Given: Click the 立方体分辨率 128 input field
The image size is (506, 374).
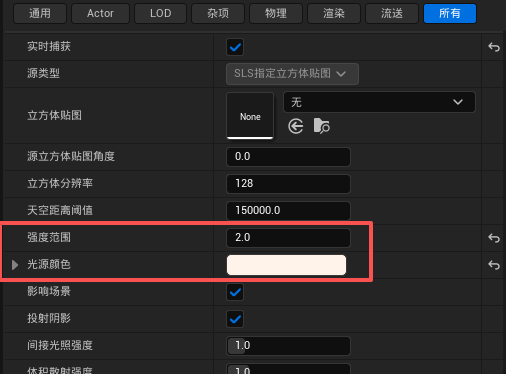Looking at the screenshot, I should (x=288, y=184).
